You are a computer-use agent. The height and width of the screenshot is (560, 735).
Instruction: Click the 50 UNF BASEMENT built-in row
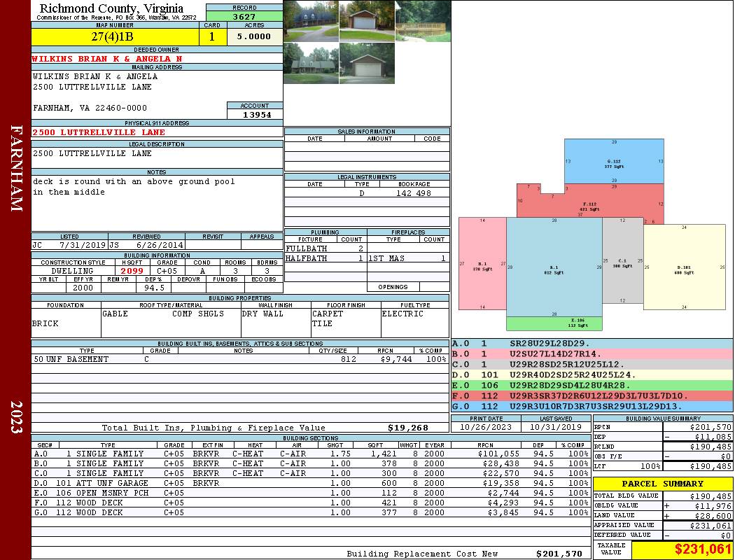(x=240, y=359)
